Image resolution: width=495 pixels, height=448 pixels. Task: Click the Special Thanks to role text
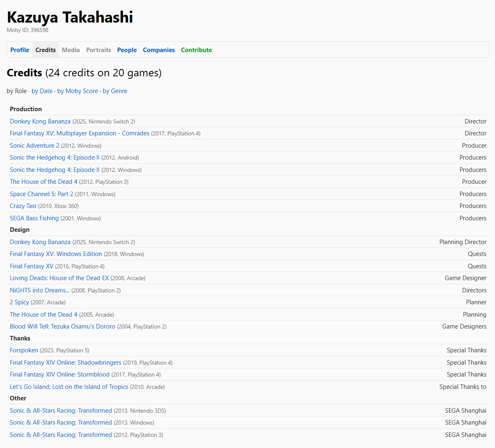[463, 387]
